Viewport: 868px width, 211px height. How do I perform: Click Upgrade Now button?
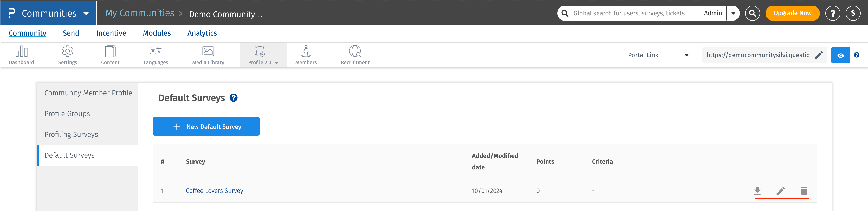[792, 14]
